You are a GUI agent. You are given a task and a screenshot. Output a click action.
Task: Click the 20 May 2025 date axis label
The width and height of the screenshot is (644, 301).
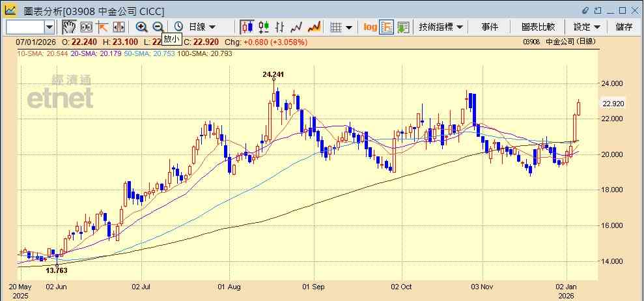[x=20, y=291]
